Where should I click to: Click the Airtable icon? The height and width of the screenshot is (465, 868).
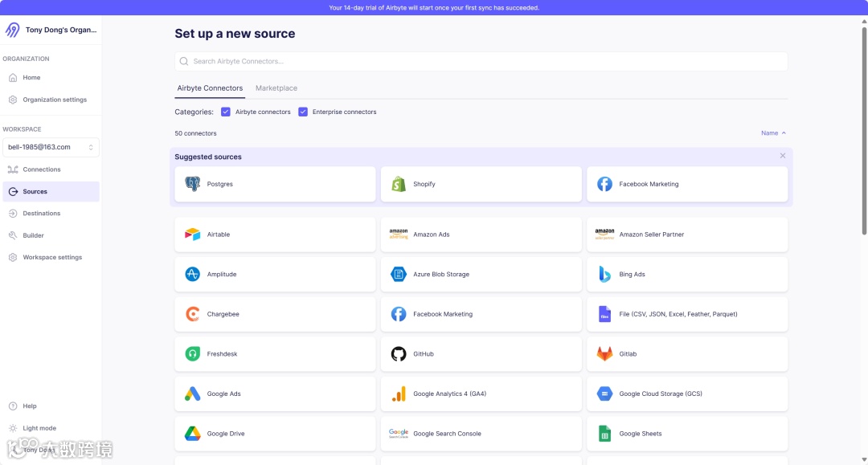click(x=192, y=235)
